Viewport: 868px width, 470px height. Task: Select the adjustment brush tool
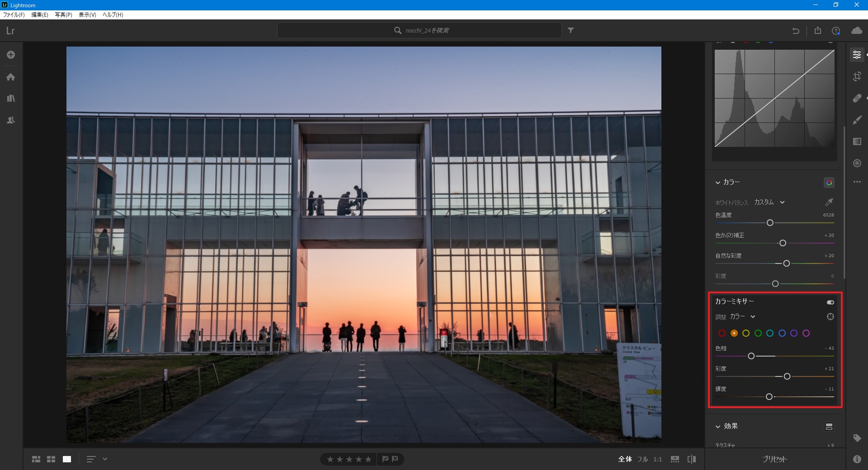pos(857,120)
